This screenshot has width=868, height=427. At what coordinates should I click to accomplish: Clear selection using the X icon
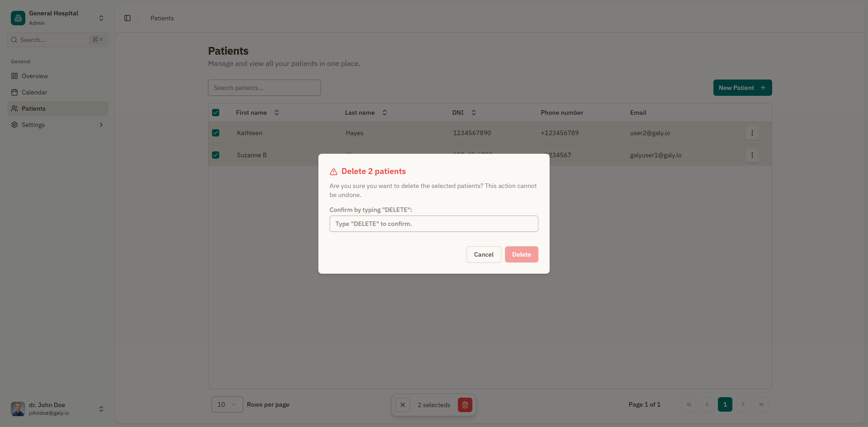[x=402, y=405]
